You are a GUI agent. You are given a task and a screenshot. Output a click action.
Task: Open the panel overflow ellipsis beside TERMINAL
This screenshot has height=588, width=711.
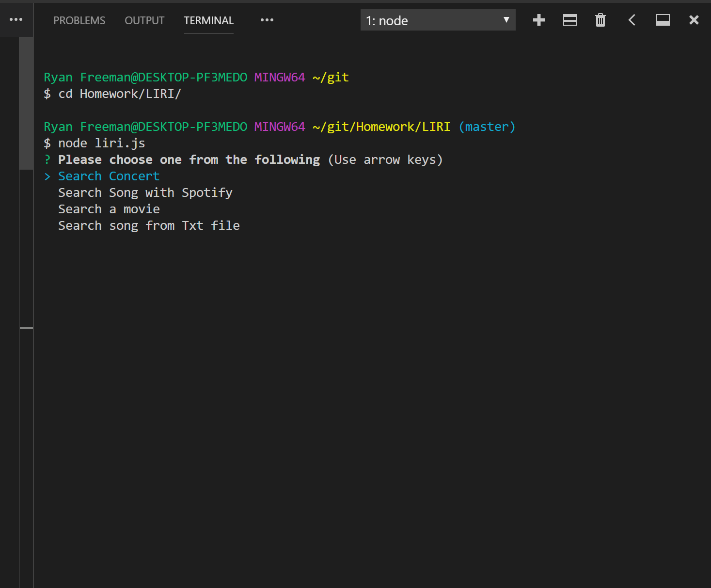(267, 20)
